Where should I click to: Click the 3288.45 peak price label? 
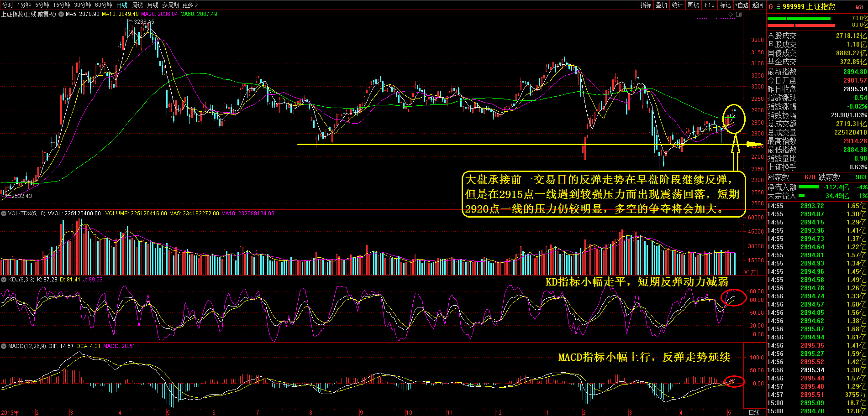point(144,21)
